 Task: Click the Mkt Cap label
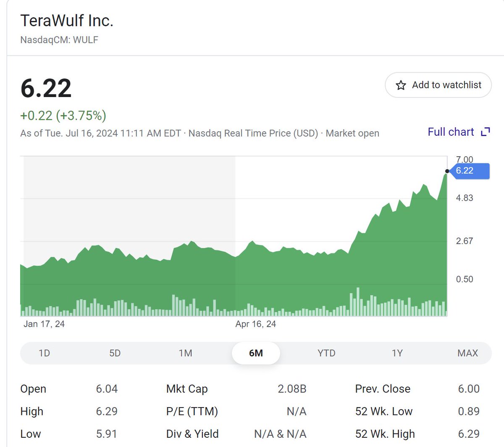[187, 389]
